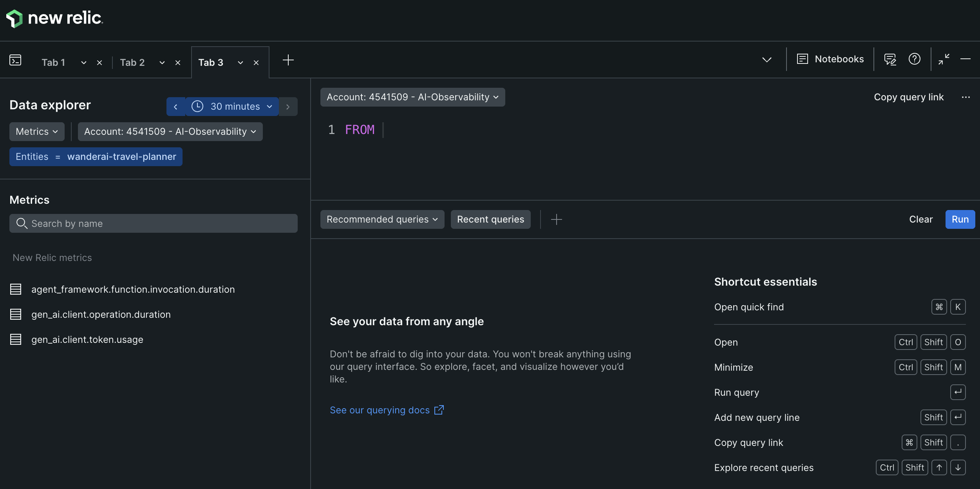Step time range backward with left chevron

point(175,107)
